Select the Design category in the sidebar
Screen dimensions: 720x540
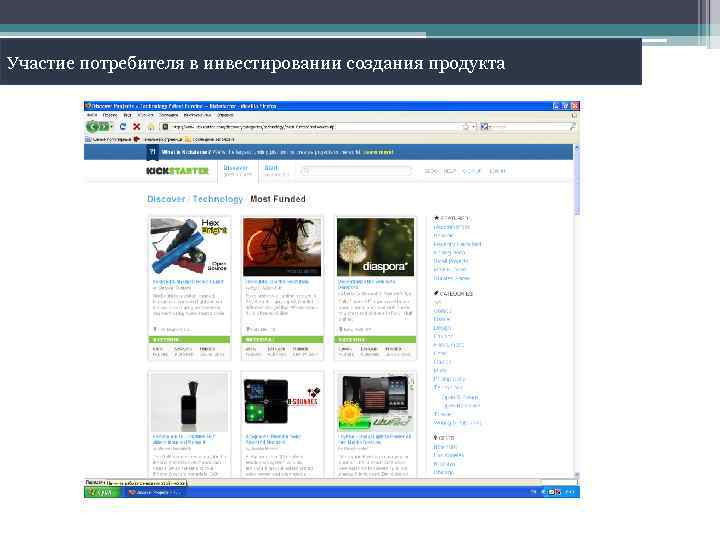click(x=442, y=328)
